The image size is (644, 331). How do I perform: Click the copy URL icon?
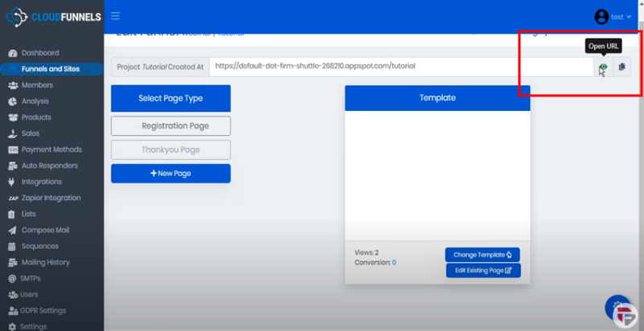pos(621,67)
